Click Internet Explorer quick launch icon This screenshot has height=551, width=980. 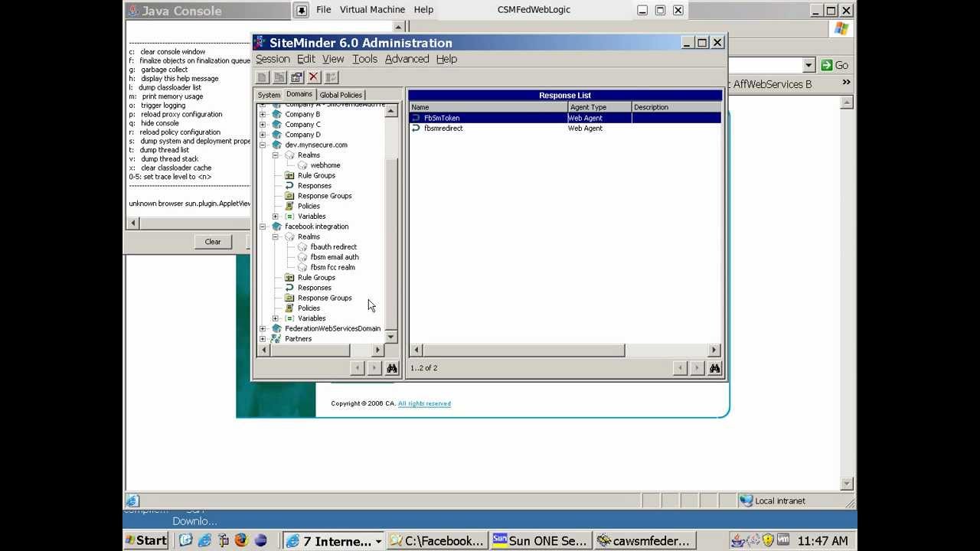204,540
